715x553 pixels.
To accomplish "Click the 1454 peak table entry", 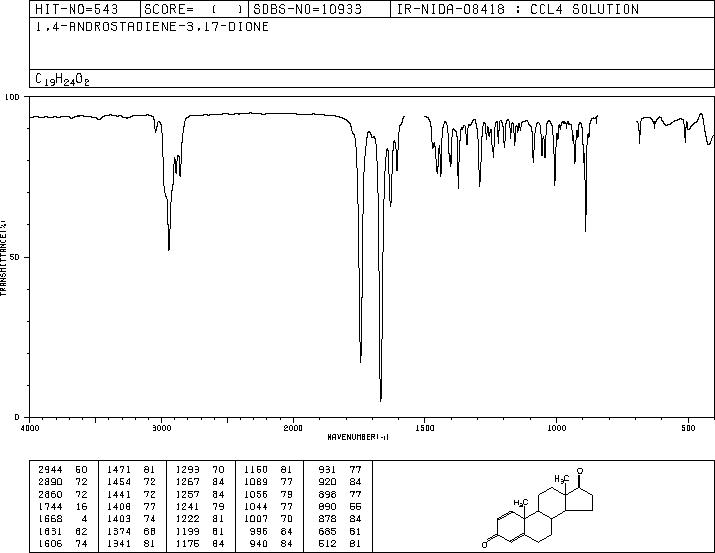I will point(131,482).
